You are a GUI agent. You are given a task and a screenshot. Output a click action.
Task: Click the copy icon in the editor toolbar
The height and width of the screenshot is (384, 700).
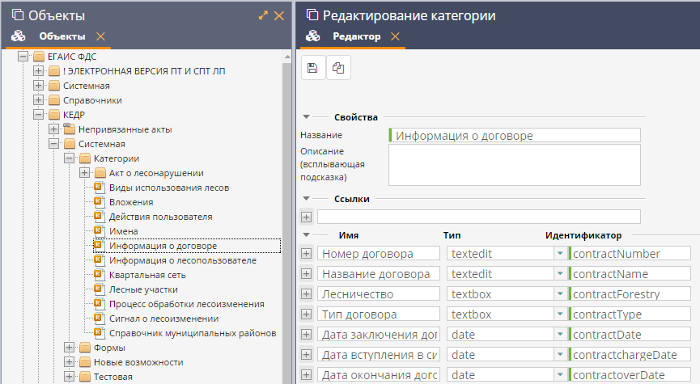[x=338, y=68]
